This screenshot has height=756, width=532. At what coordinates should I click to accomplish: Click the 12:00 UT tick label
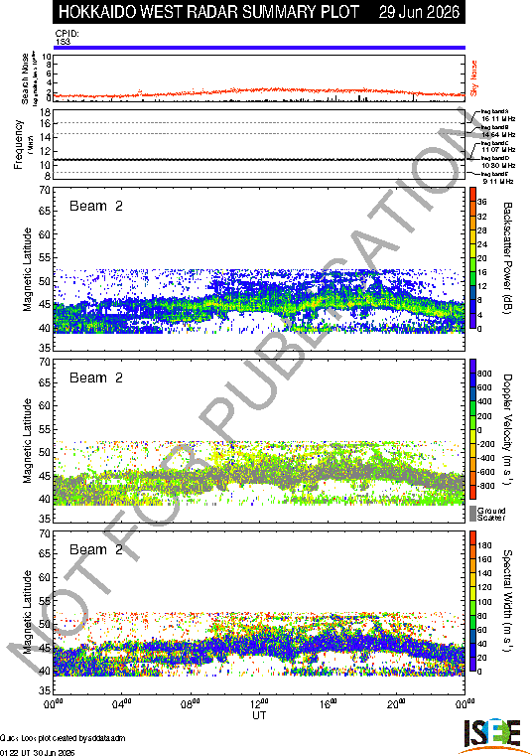(259, 704)
